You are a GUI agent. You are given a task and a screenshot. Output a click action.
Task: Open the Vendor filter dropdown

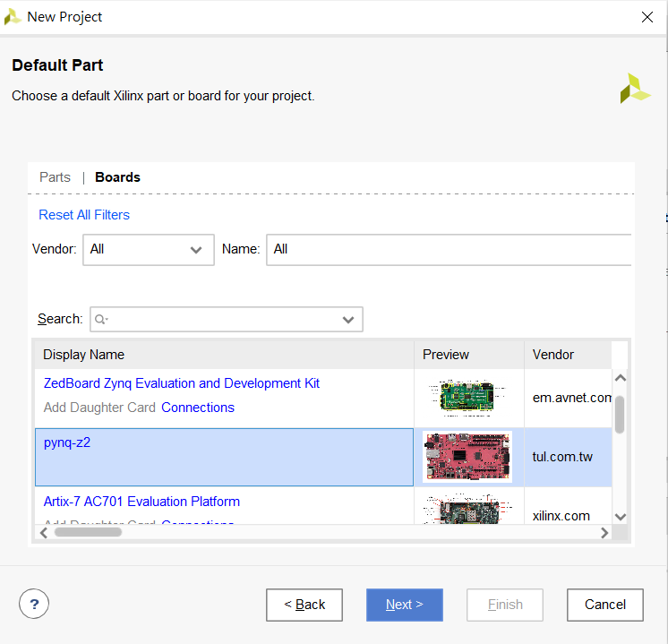click(x=149, y=250)
